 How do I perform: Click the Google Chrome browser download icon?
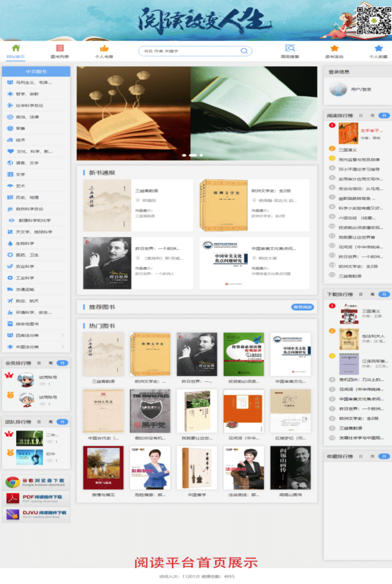point(13,482)
